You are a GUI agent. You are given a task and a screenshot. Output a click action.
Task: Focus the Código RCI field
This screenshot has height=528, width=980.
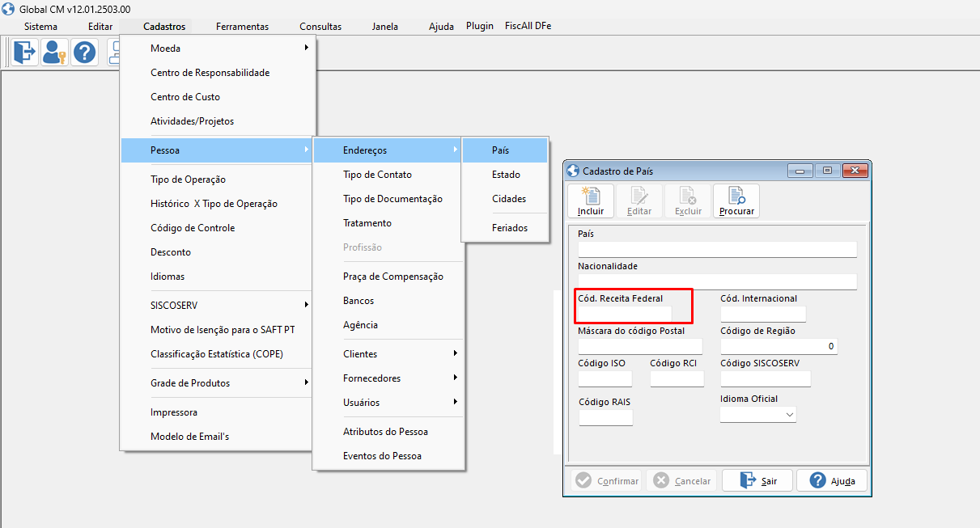coord(677,378)
